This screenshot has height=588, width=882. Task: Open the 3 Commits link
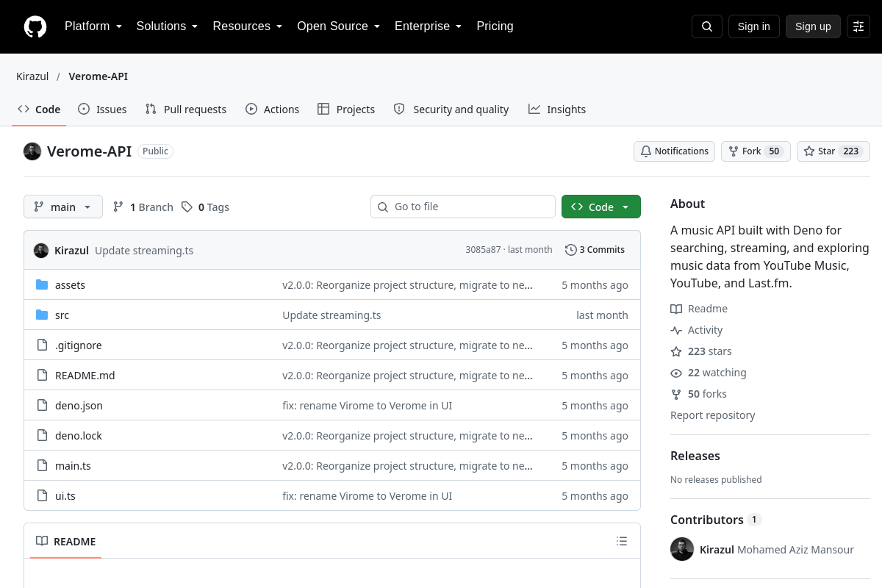tap(595, 250)
